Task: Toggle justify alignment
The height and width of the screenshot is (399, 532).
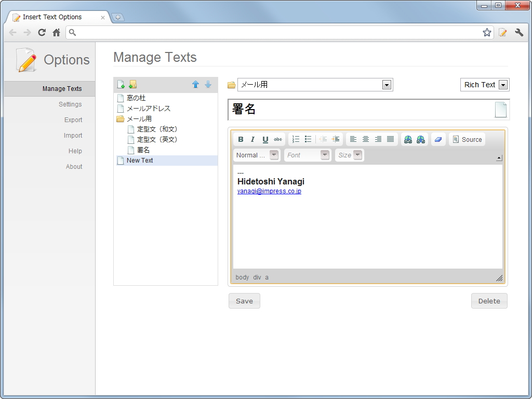Action: point(391,139)
